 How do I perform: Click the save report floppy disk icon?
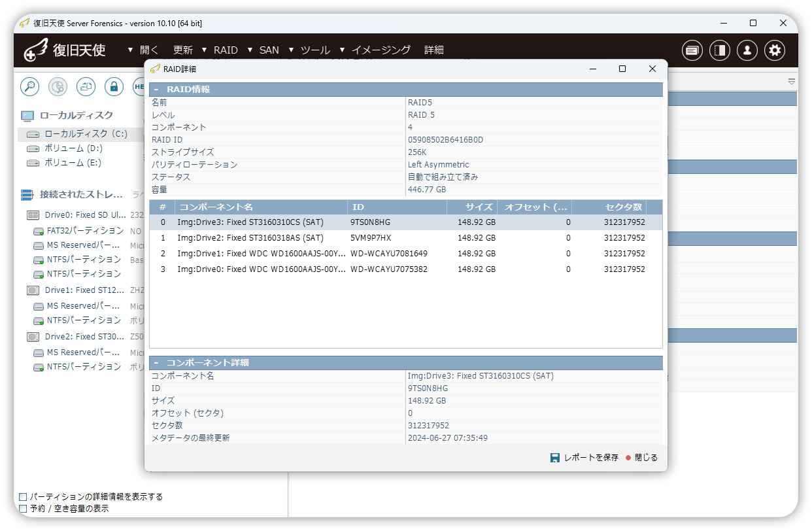point(555,458)
